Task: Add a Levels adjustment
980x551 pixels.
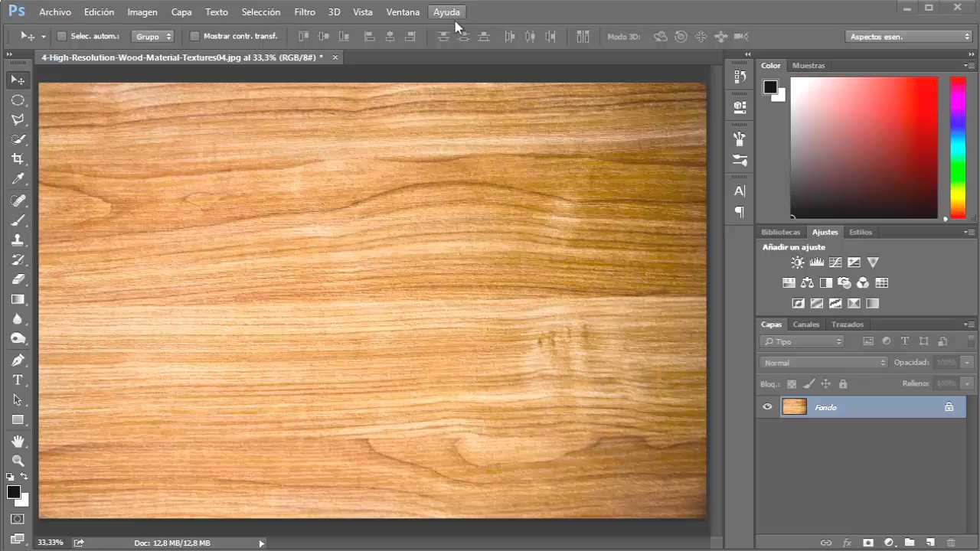Action: (x=816, y=262)
